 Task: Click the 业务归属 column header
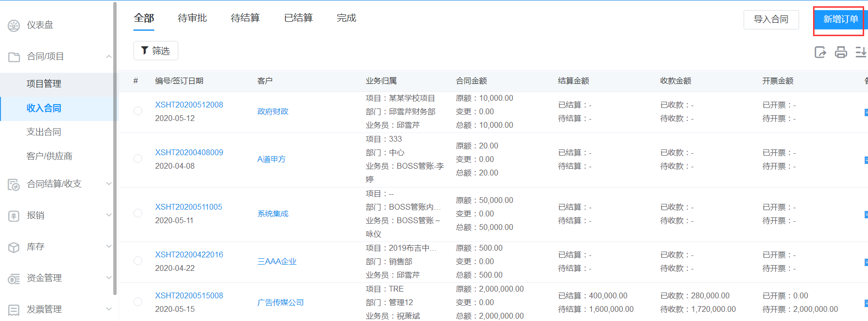(x=381, y=81)
